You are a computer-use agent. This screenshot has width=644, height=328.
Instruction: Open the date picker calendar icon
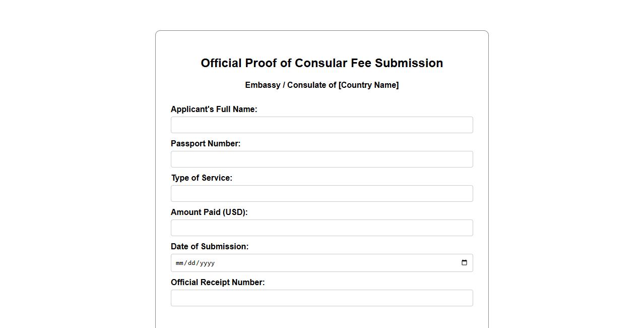[x=464, y=262]
